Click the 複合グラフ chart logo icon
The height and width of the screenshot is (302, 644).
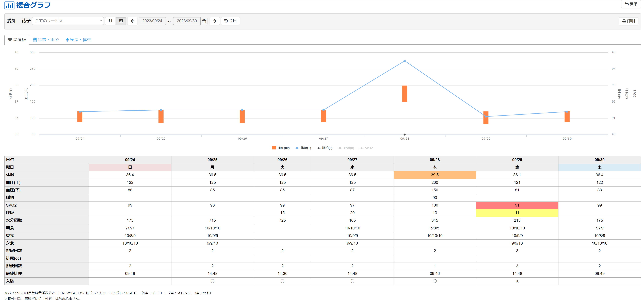[x=9, y=5]
